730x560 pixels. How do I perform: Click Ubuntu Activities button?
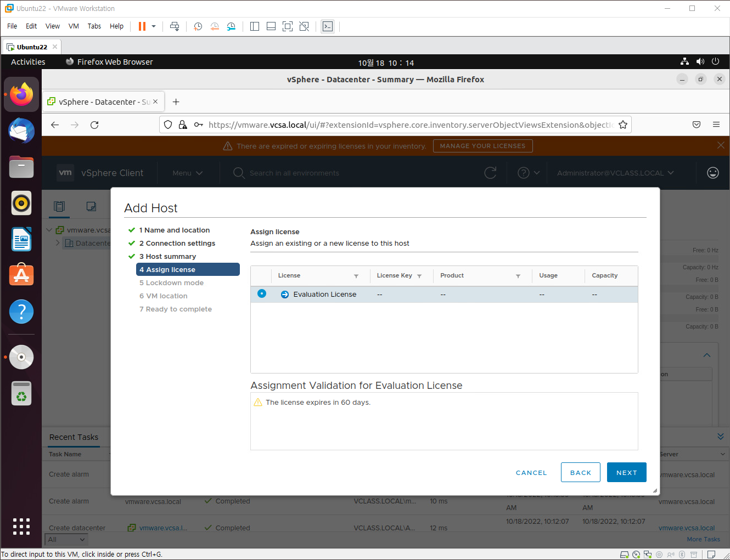pos(28,62)
